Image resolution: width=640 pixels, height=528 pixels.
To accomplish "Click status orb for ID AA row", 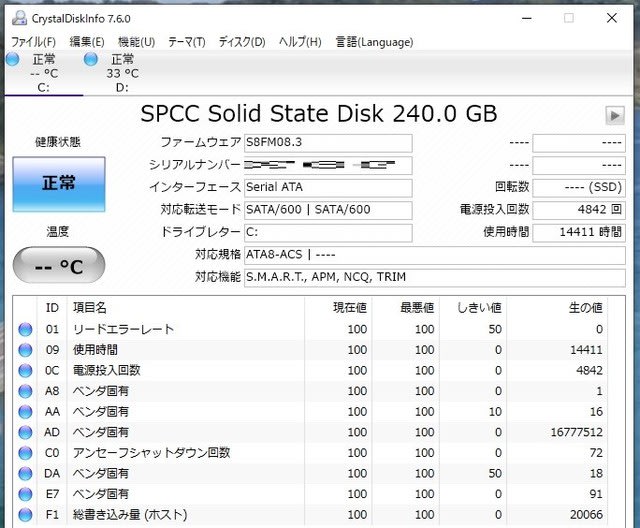I will click(x=25, y=412).
